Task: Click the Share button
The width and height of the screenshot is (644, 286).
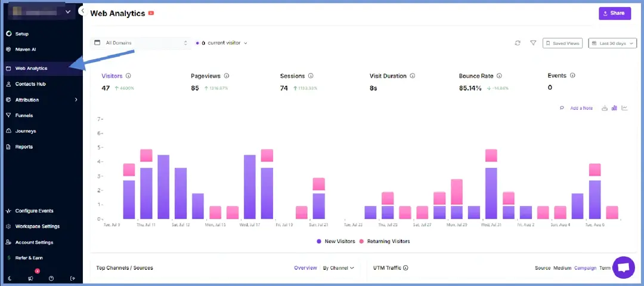Action: [x=614, y=13]
